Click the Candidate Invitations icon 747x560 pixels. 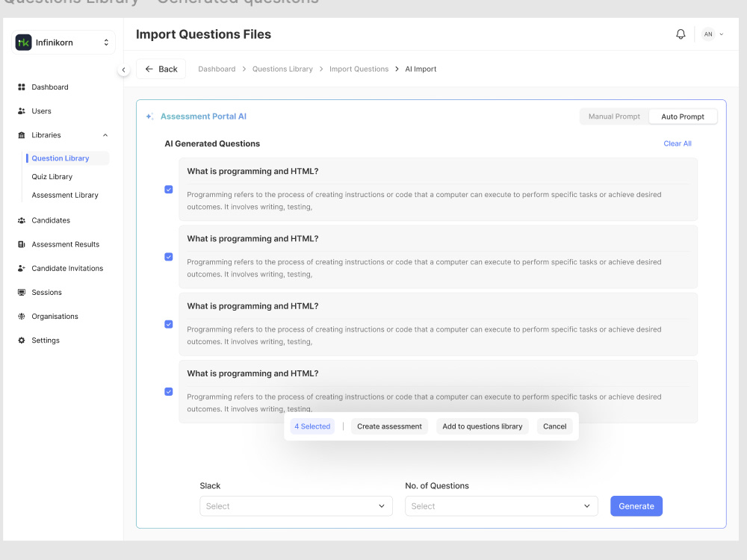(x=22, y=269)
